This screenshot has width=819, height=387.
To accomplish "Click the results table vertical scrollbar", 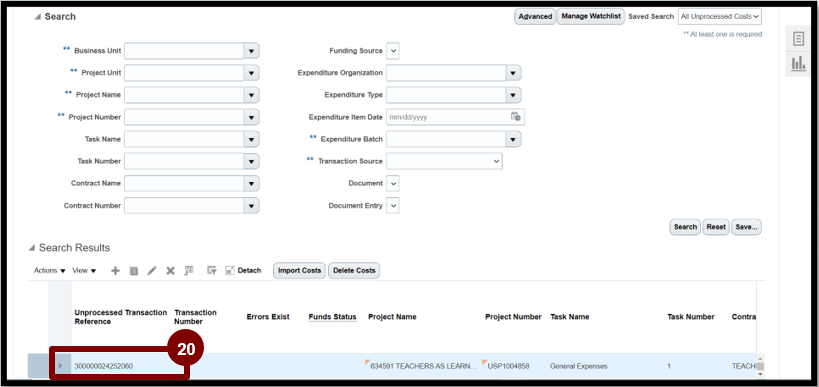I will tap(760, 366).
